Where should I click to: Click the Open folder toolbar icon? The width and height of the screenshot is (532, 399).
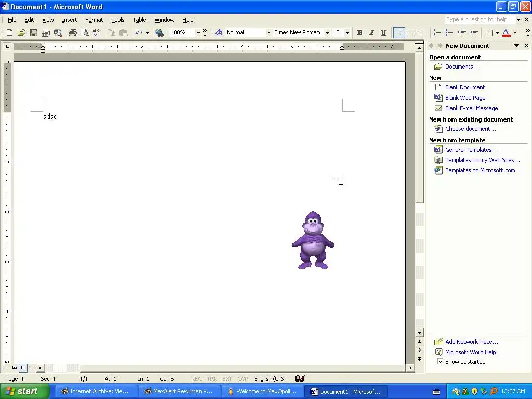tap(21, 33)
